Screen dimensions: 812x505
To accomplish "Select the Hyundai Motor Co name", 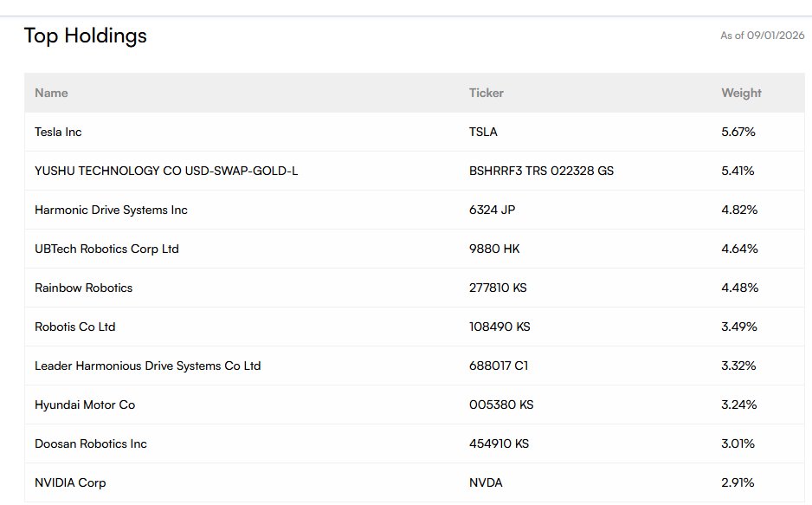I will pyautogui.click(x=85, y=405).
